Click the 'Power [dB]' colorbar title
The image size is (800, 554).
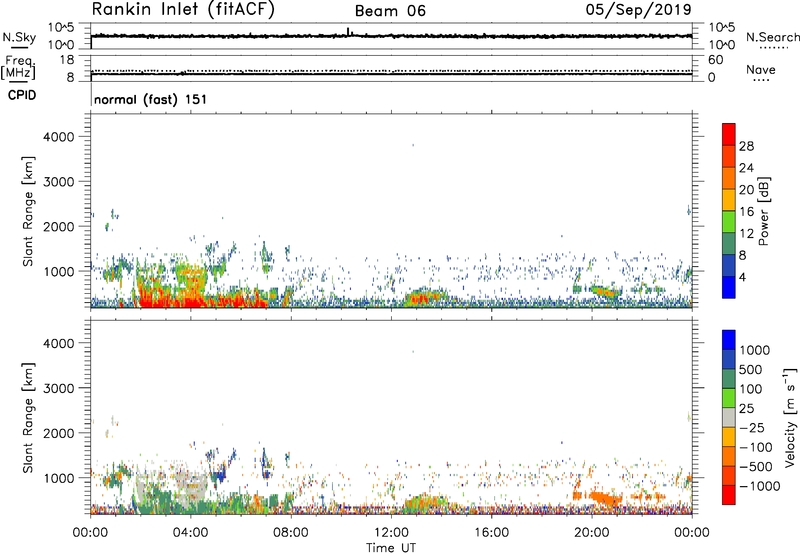coord(764,211)
